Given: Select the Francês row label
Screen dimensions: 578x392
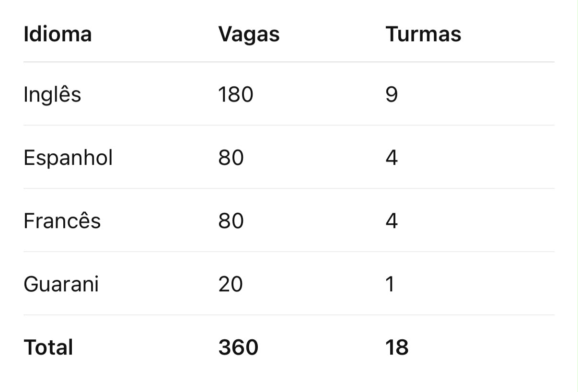Looking at the screenshot, I should tap(62, 221).
